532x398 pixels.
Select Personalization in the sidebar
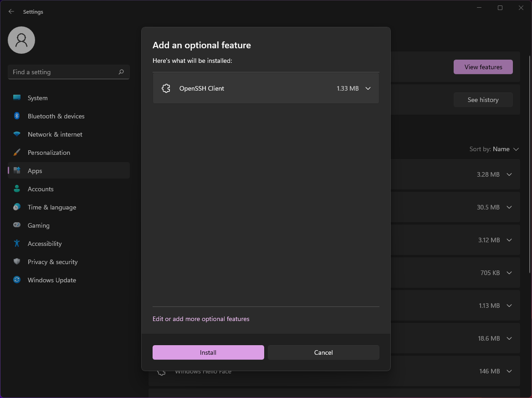[68, 153]
